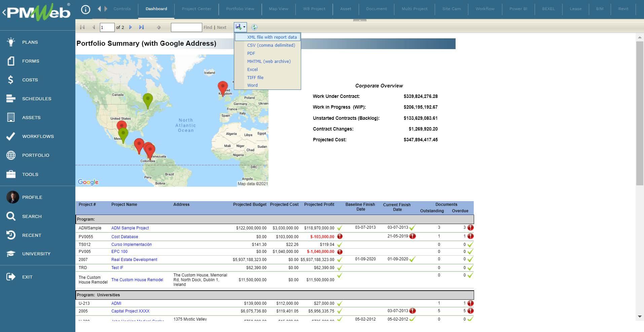Select red map pin on United Kingdom

(222, 87)
